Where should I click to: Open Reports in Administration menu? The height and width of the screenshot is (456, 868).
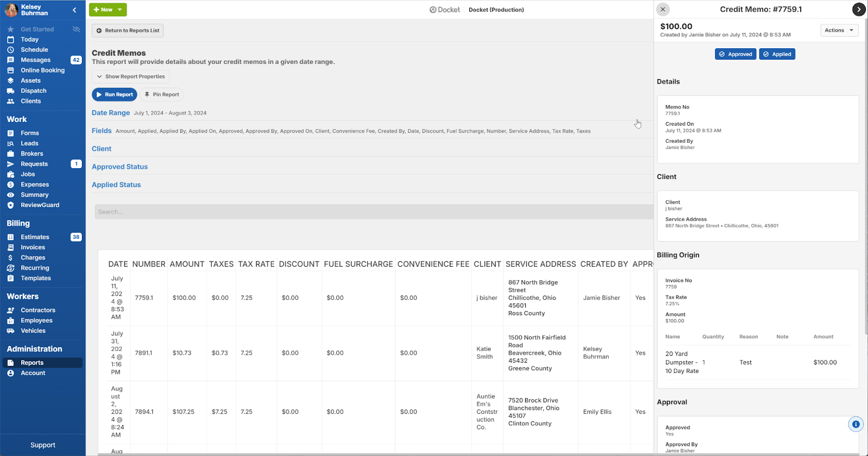click(x=43, y=363)
